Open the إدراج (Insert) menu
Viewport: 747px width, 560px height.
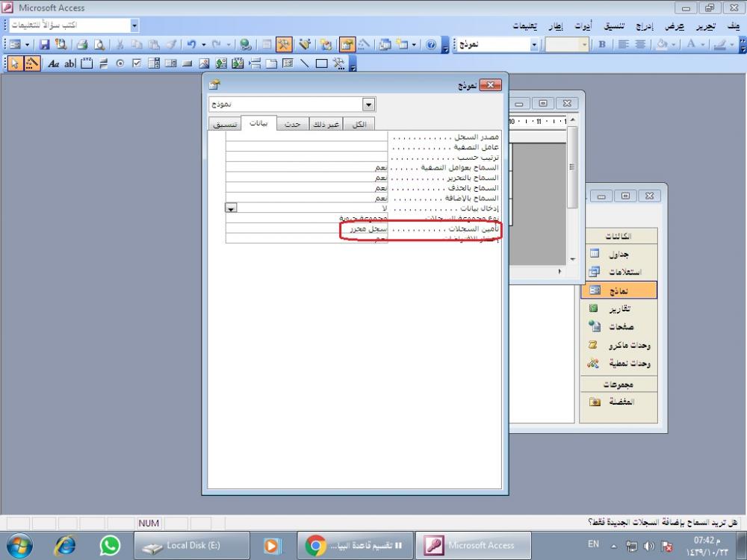coord(644,26)
